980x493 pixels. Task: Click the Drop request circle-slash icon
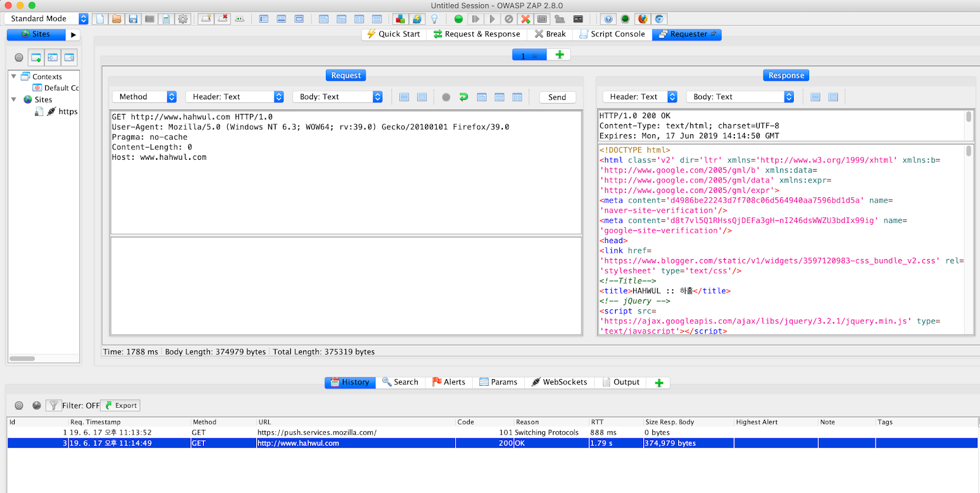coord(508,19)
